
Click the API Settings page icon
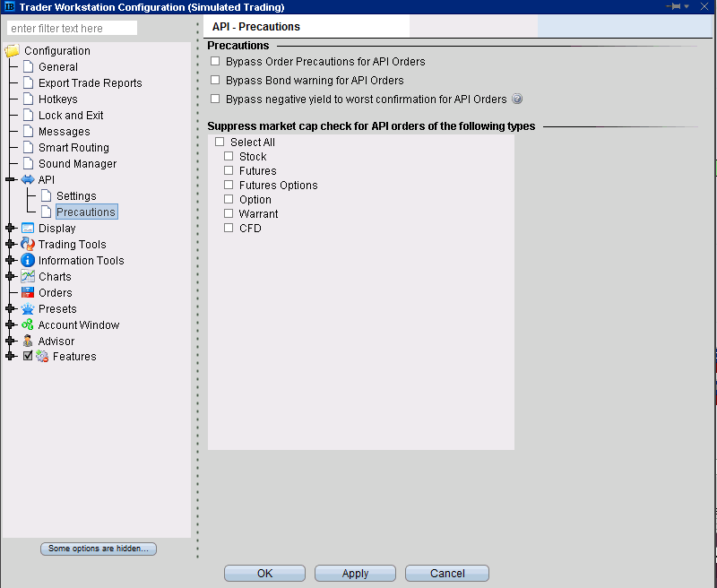47,195
